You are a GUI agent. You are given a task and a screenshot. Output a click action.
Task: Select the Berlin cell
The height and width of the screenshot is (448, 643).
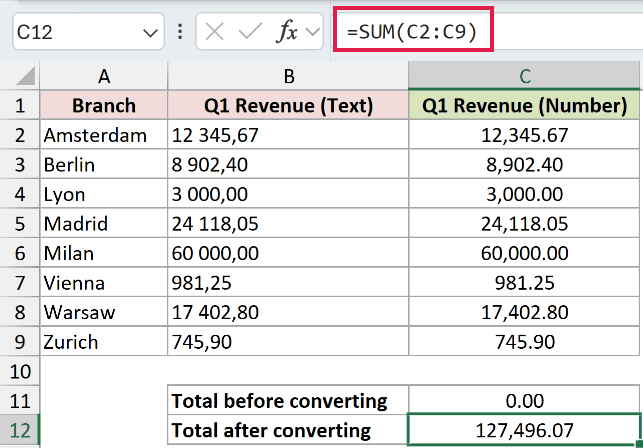(x=104, y=165)
